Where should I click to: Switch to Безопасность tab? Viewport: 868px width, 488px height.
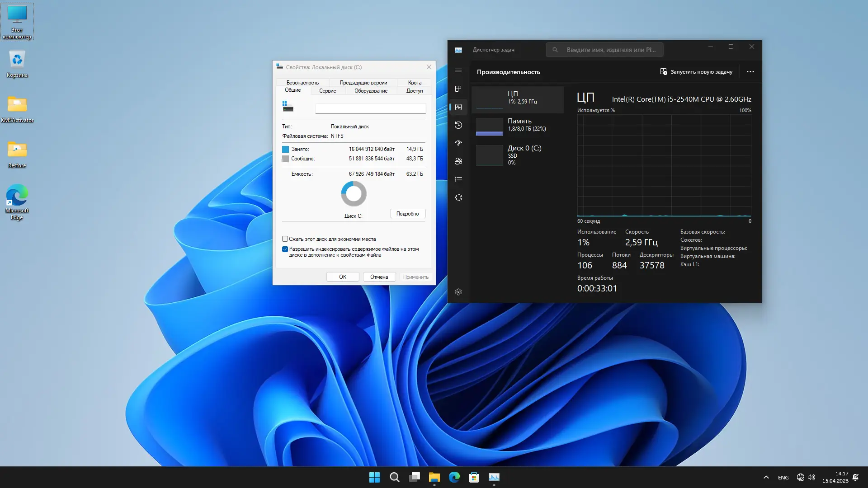pos(302,83)
